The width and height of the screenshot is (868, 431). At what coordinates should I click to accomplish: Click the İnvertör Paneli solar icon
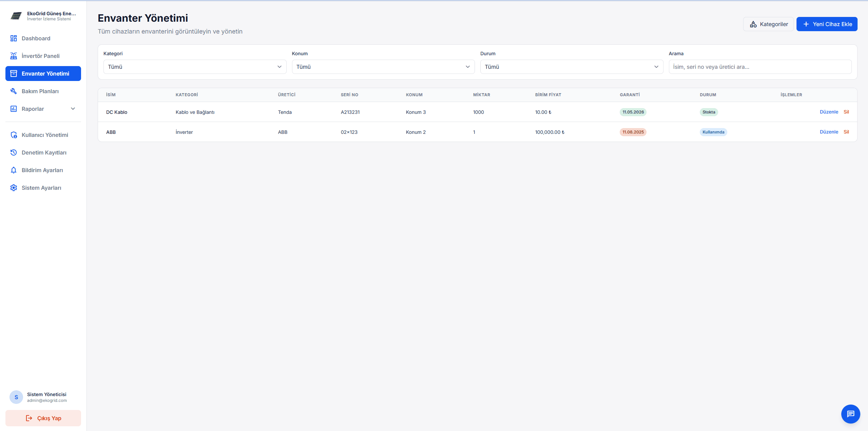14,56
